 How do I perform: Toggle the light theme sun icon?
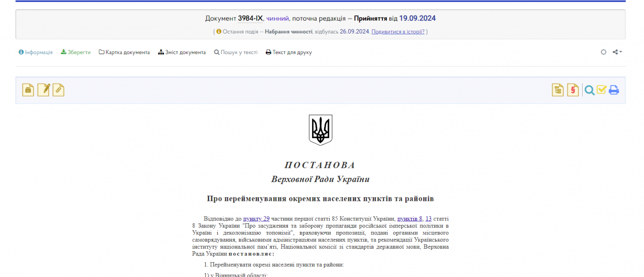click(604, 52)
